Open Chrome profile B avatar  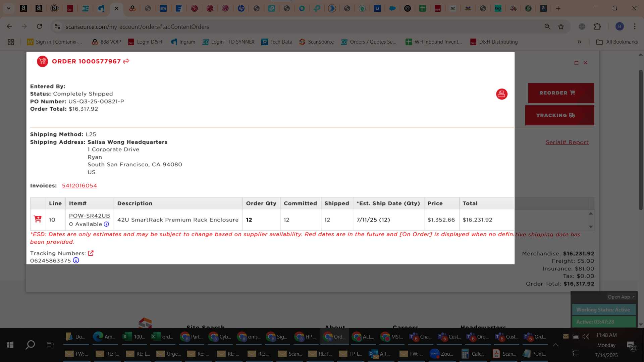click(x=619, y=26)
